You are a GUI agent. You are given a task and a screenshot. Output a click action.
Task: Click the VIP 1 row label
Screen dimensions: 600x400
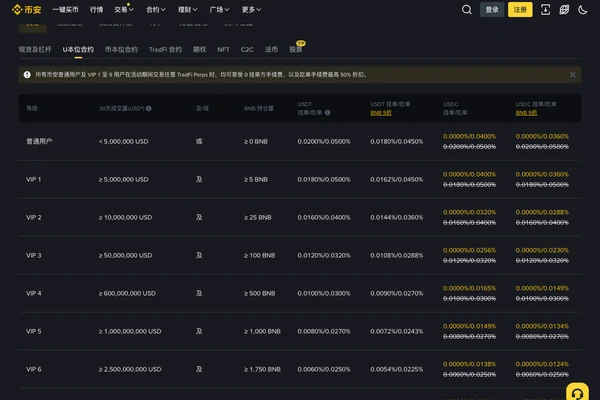point(34,179)
